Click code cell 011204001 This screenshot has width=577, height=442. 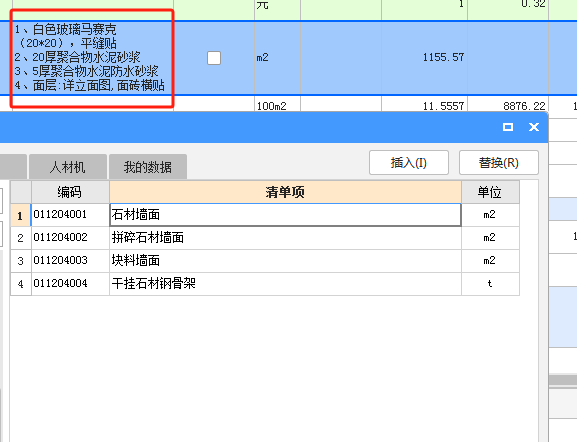(70, 215)
